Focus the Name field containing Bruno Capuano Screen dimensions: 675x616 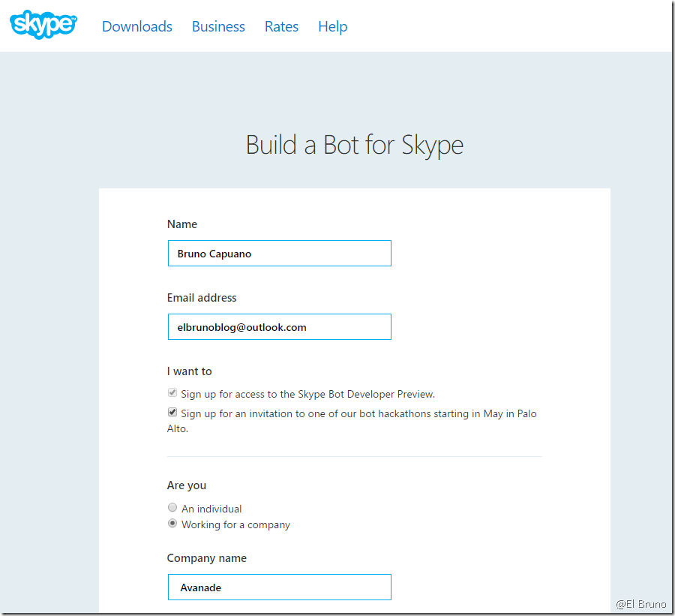click(x=279, y=254)
